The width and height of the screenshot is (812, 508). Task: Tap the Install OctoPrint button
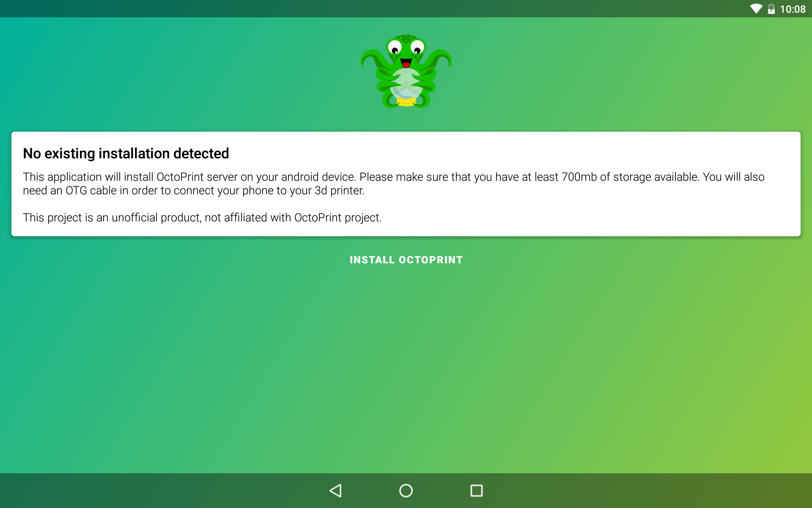point(406,260)
